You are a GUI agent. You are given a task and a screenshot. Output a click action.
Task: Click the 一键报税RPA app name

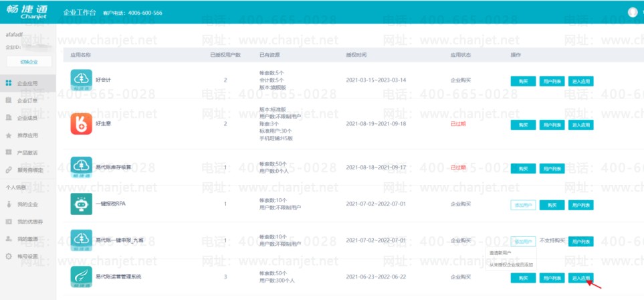pos(110,204)
